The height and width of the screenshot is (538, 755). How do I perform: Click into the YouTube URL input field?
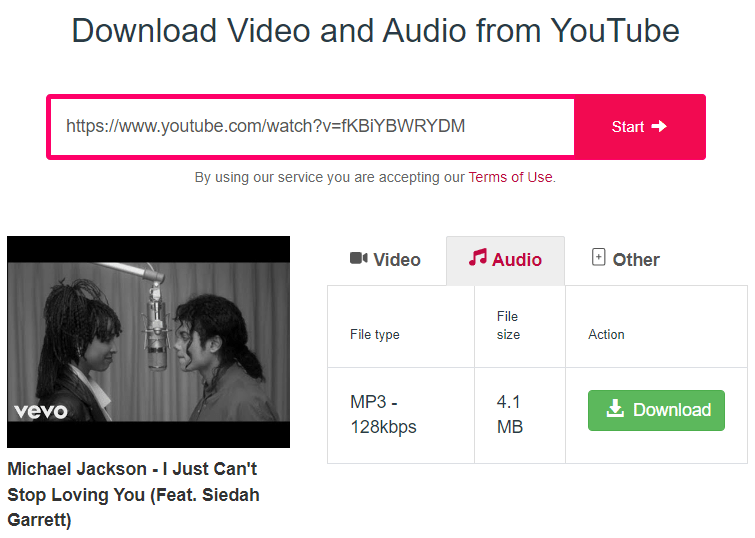(x=312, y=127)
